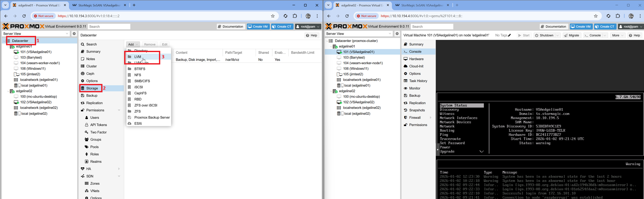Open Chrome profile avatar in right browser window

(631, 16)
